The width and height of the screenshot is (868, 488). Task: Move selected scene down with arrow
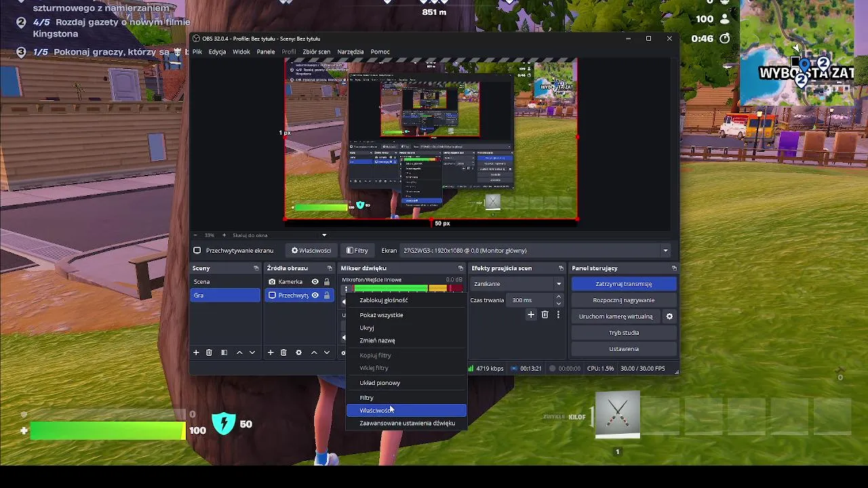[252, 352]
